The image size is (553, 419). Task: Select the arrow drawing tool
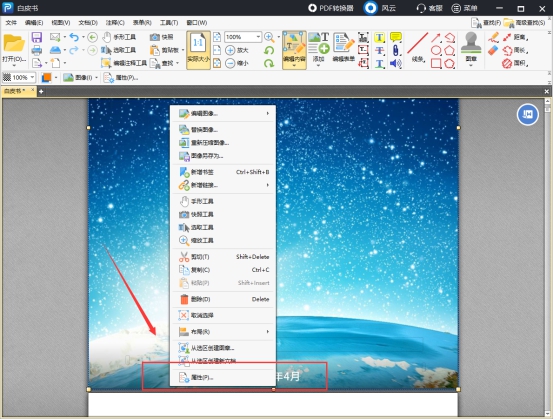tap(436, 37)
